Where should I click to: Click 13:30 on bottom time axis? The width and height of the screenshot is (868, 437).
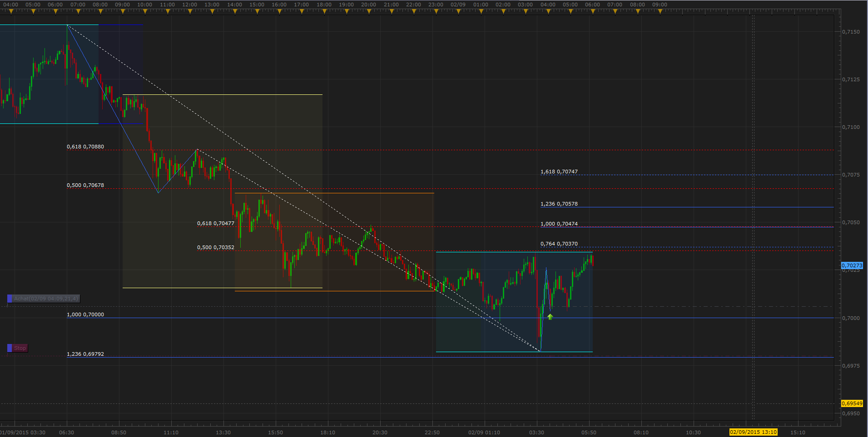pyautogui.click(x=223, y=432)
